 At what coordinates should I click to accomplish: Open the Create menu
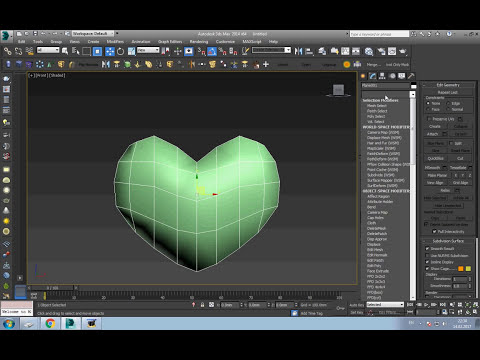tap(93, 42)
